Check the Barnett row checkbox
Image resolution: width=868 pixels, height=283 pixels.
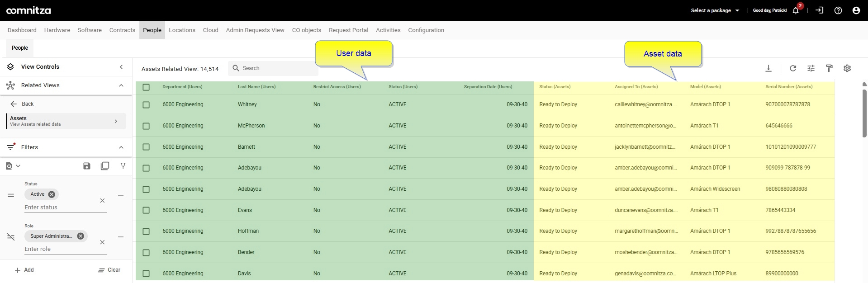pos(146,147)
